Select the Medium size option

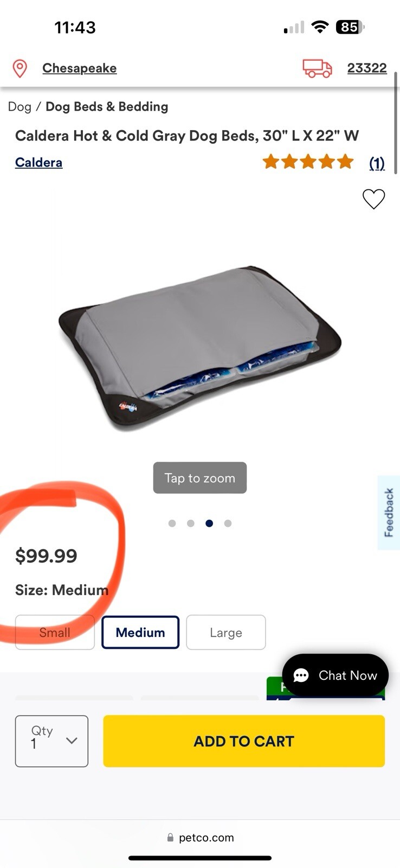click(x=140, y=632)
